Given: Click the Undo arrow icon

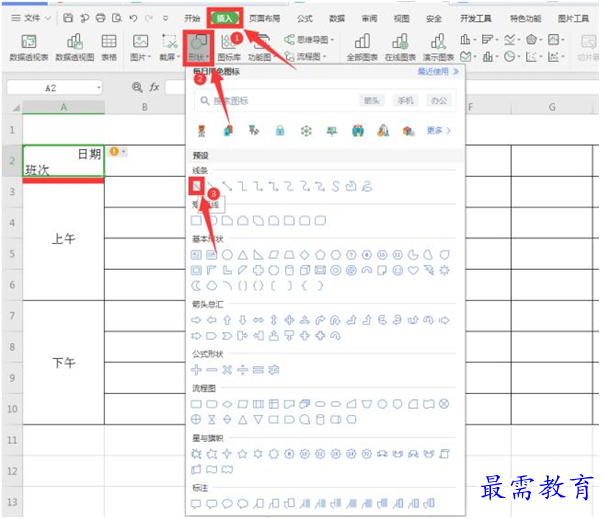Looking at the screenshot, I should [133, 18].
